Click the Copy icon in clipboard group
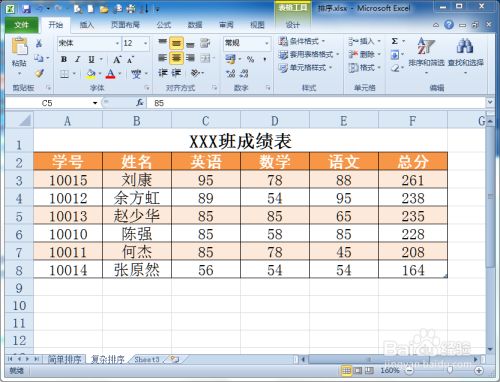This screenshot has height=382, width=500. [x=39, y=58]
